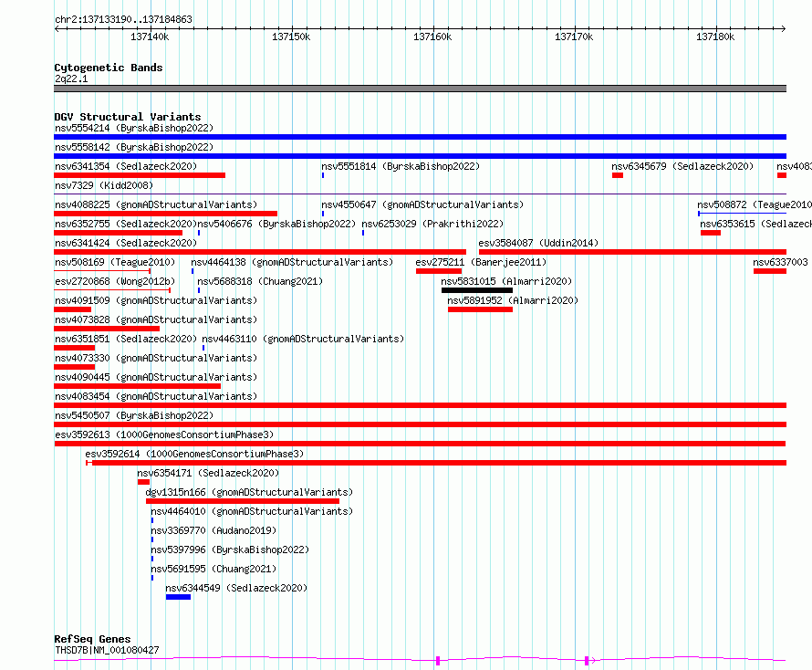This screenshot has width=812, height=670.
Task: Click the blue bar under nsv6344549
Action: 178,597
